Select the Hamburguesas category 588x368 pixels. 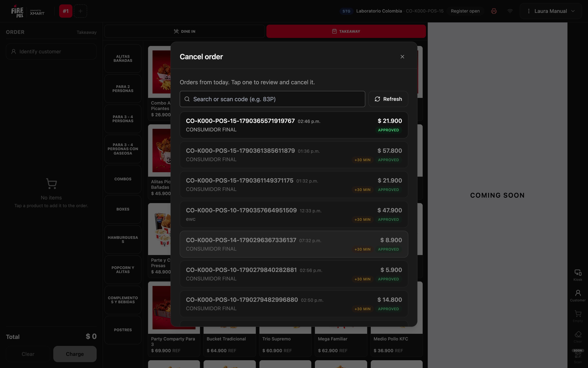click(123, 240)
